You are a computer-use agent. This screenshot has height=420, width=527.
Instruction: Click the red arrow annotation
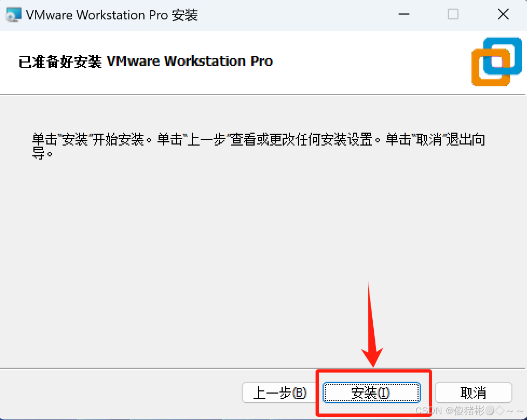(372, 324)
